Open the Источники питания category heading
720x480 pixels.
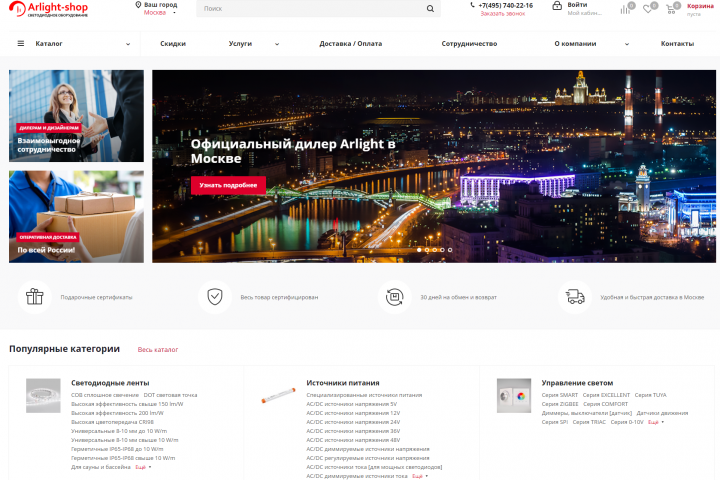coord(343,383)
